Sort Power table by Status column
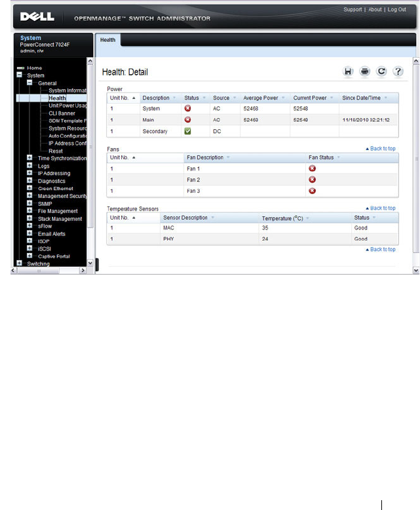 [195, 98]
